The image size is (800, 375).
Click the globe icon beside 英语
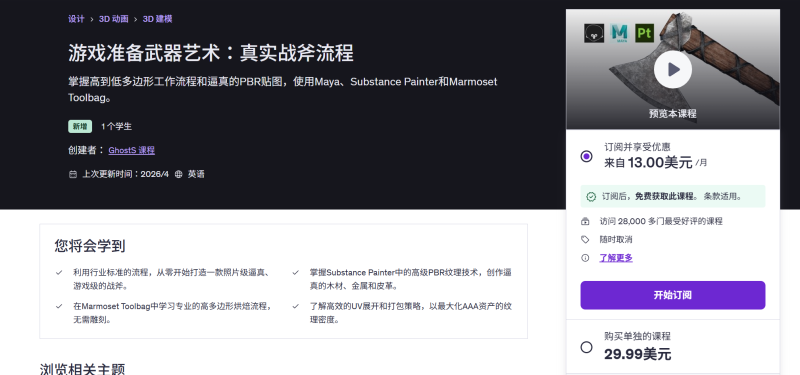[x=178, y=174]
